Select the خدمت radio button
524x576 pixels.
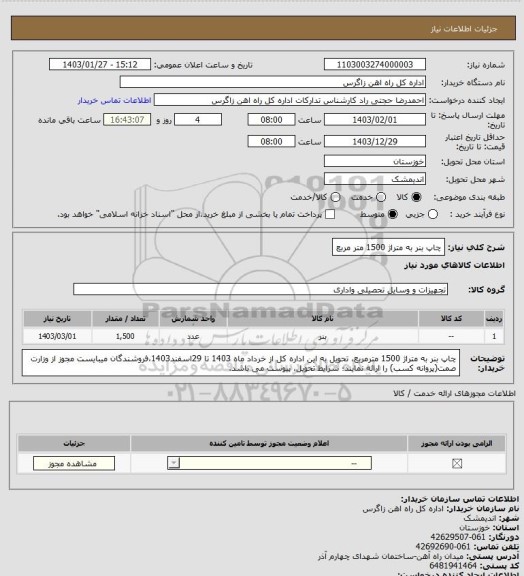(381, 197)
